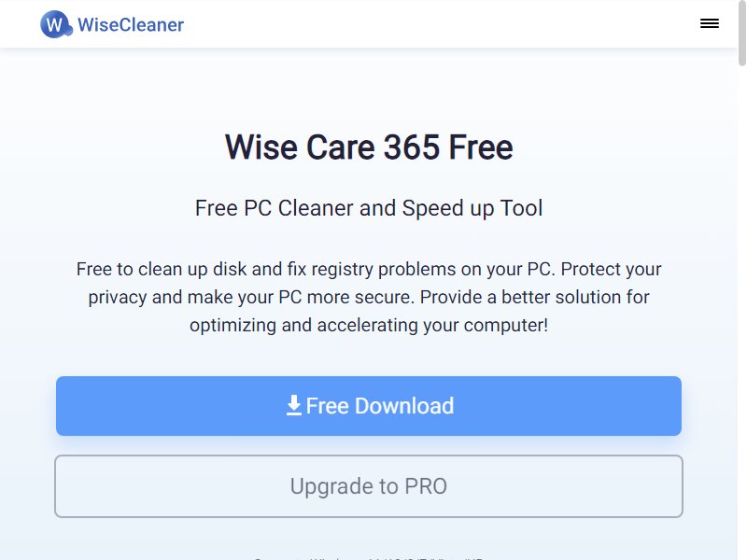Click the vertical scrollbar thumb
Viewport: 747px width, 560px height.
coord(741,34)
